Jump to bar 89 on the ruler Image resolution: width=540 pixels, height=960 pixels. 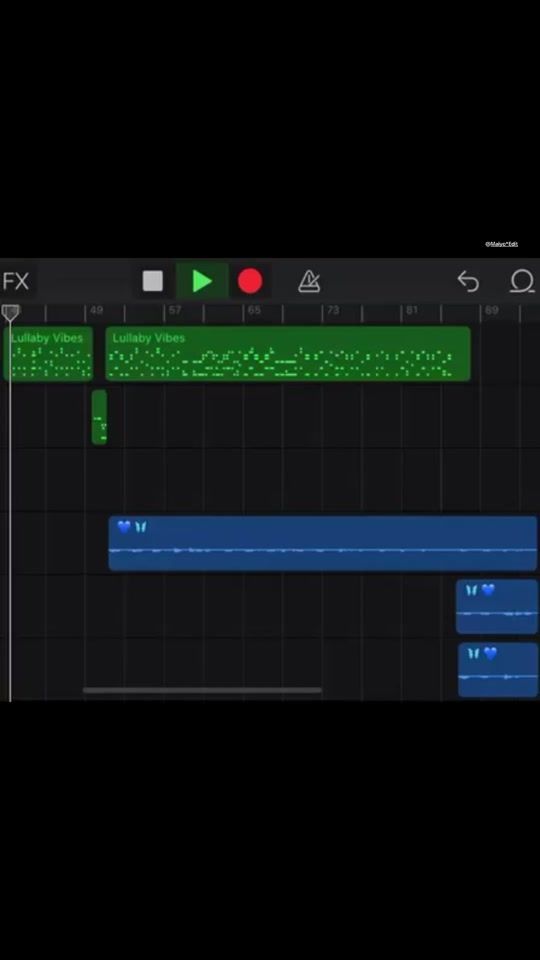pyautogui.click(x=492, y=310)
